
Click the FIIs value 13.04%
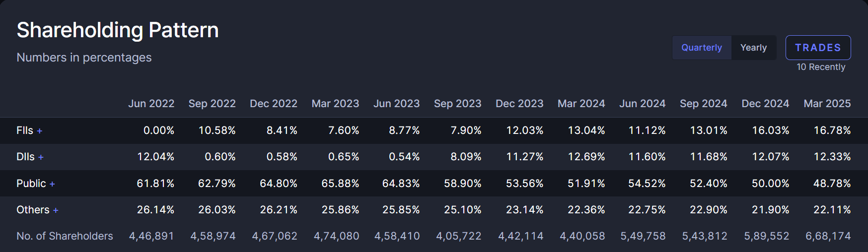pyautogui.click(x=586, y=130)
